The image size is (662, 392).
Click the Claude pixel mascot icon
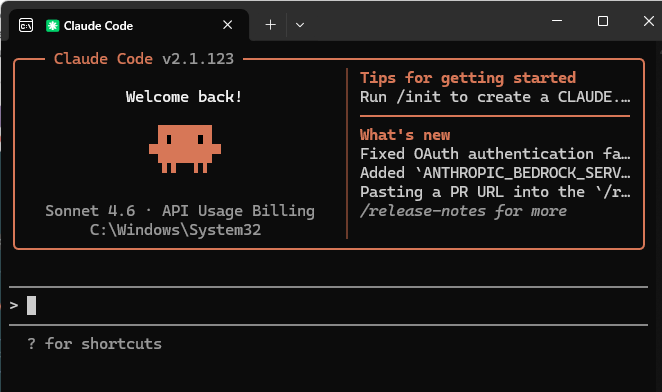pyautogui.click(x=185, y=149)
